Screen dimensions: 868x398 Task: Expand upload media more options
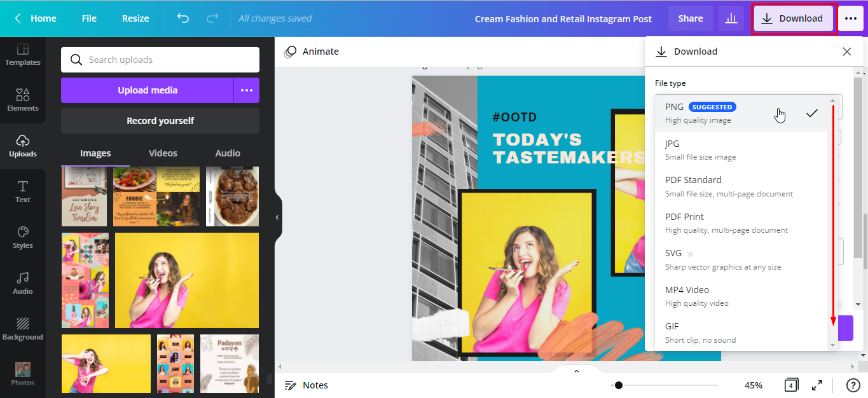coord(247,90)
